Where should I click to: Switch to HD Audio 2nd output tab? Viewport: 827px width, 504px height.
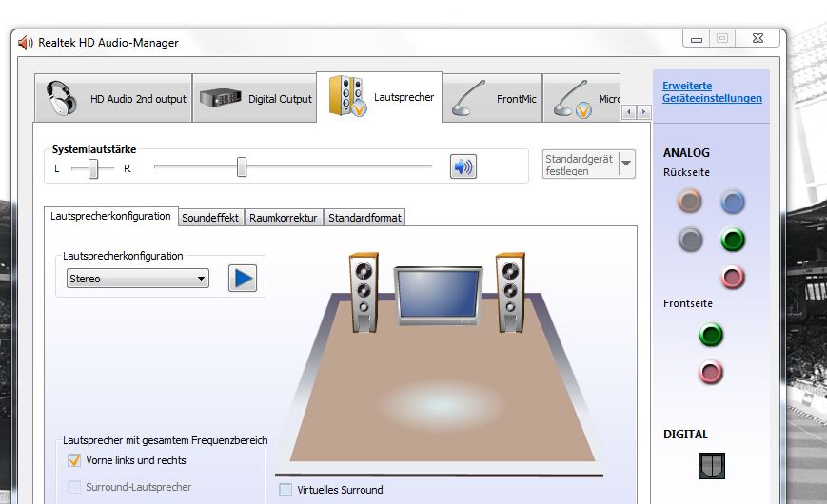(113, 98)
